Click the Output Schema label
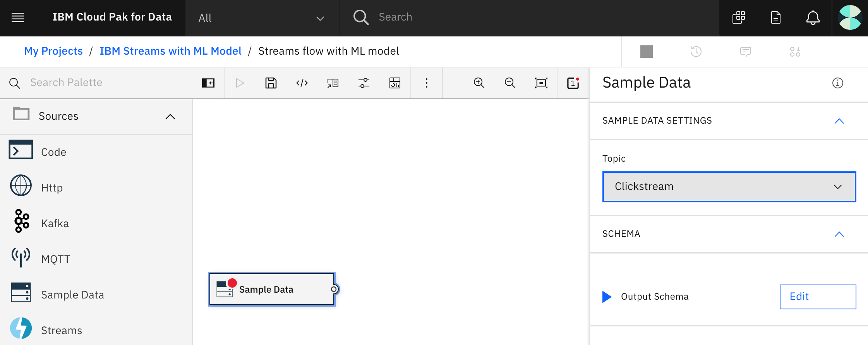 (655, 297)
